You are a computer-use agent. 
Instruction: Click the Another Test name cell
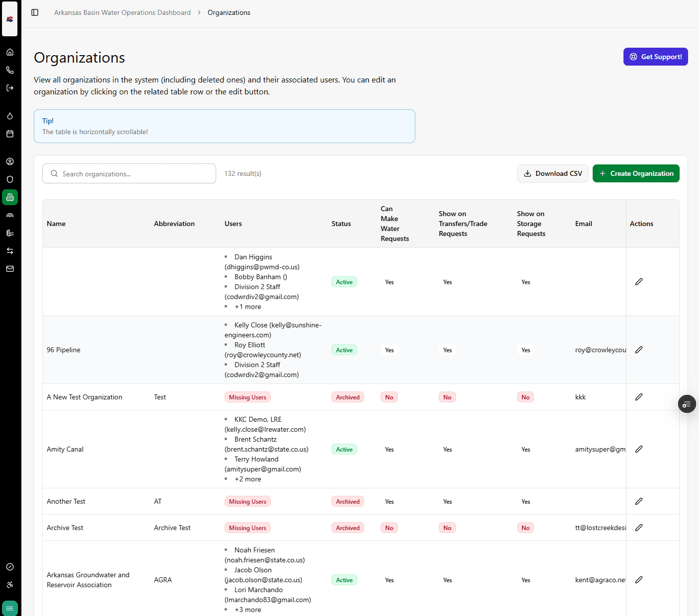pyautogui.click(x=66, y=501)
